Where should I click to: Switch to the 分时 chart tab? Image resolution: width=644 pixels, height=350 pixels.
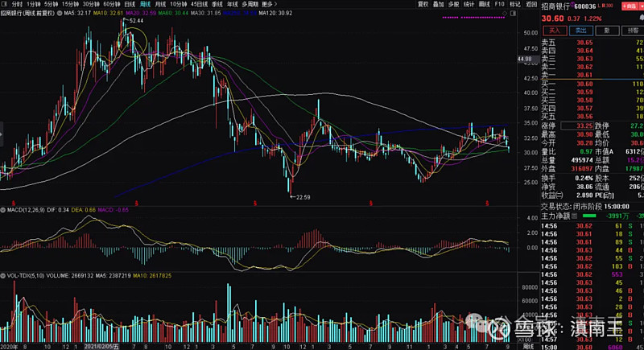coord(17,4)
